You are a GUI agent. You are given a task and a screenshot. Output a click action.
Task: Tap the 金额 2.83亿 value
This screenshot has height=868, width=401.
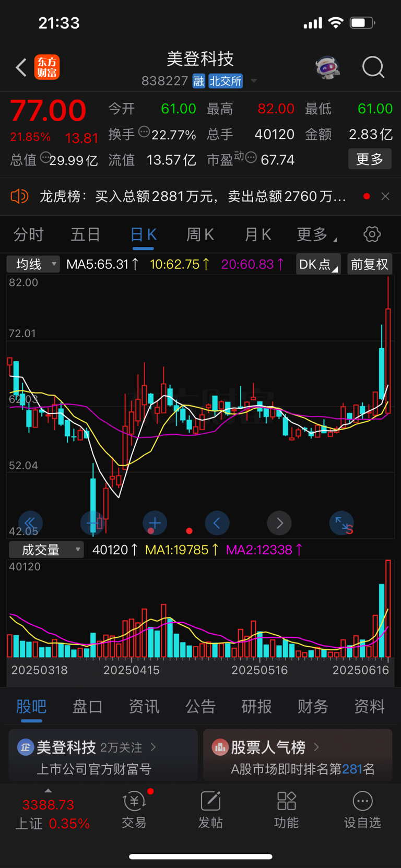tap(371, 135)
